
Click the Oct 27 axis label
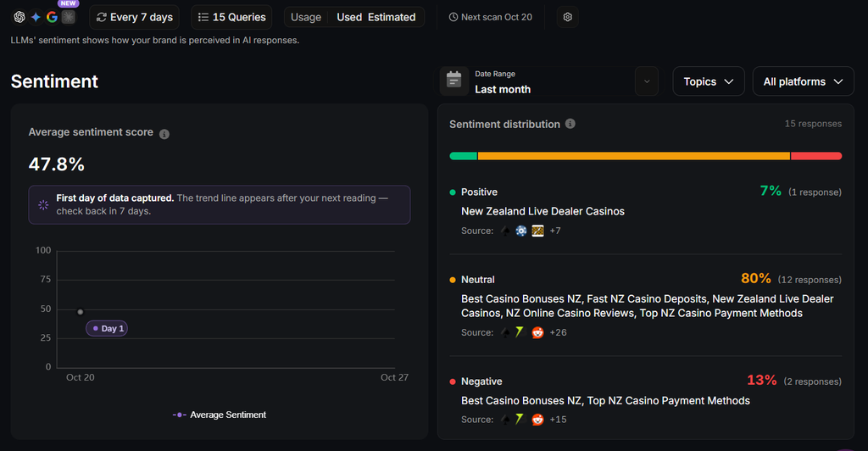[394, 377]
